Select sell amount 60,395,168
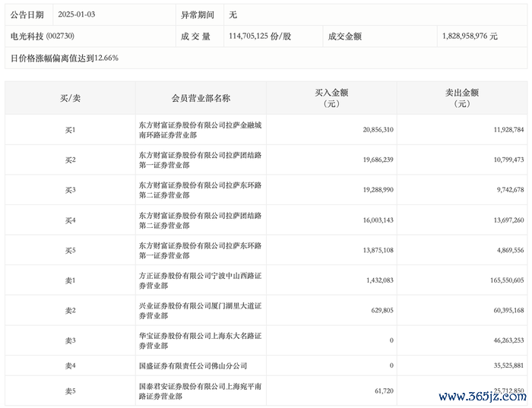The image size is (532, 408). click(508, 310)
